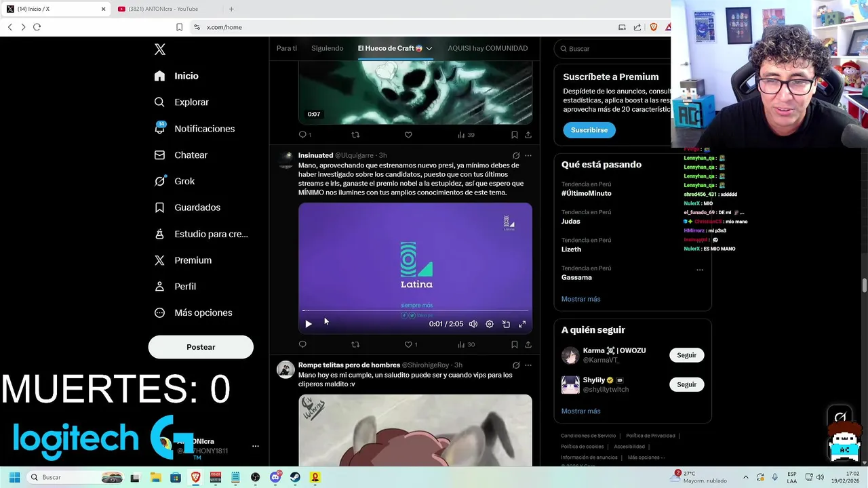Reply to the skull video post
The width and height of the screenshot is (868, 488).
tap(302, 135)
